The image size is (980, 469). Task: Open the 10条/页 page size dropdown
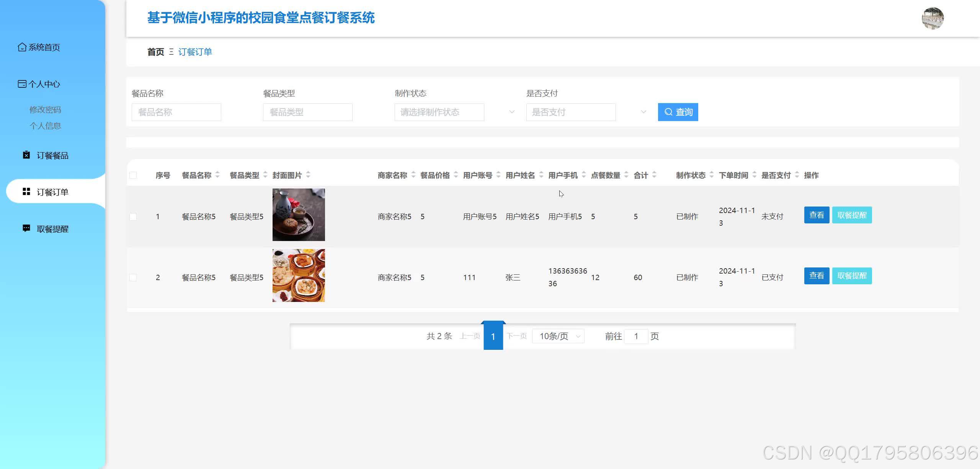[x=558, y=336]
